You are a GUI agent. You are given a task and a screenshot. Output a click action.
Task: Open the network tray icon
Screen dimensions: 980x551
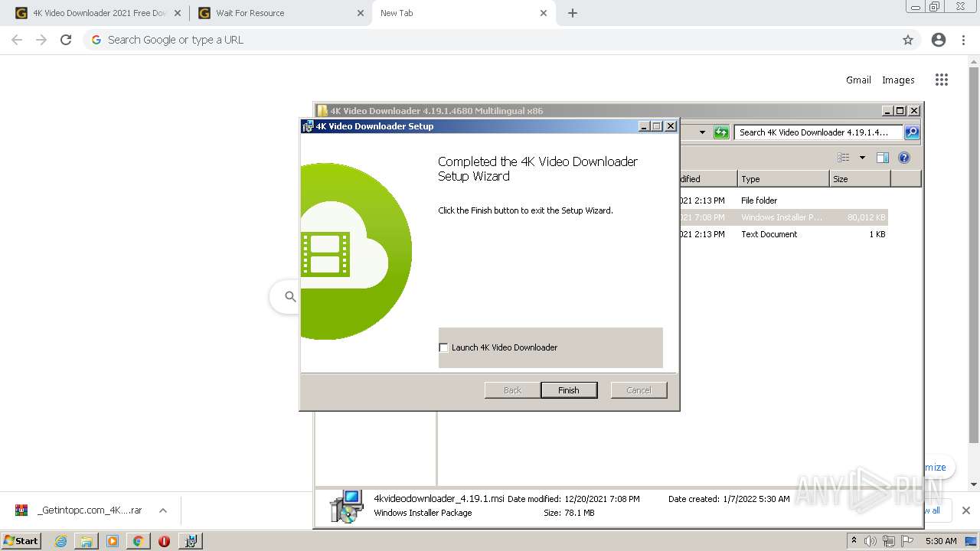click(889, 541)
